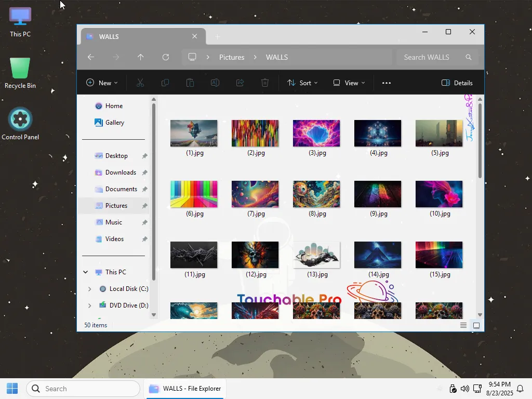The width and height of the screenshot is (532, 399).
Task: Switch to large thumbnails view
Action: tap(476, 325)
